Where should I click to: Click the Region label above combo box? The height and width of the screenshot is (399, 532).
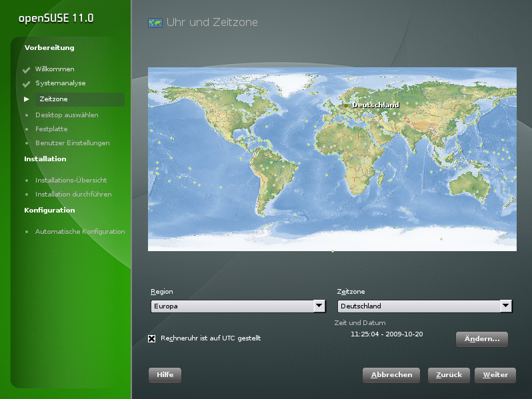pos(162,292)
